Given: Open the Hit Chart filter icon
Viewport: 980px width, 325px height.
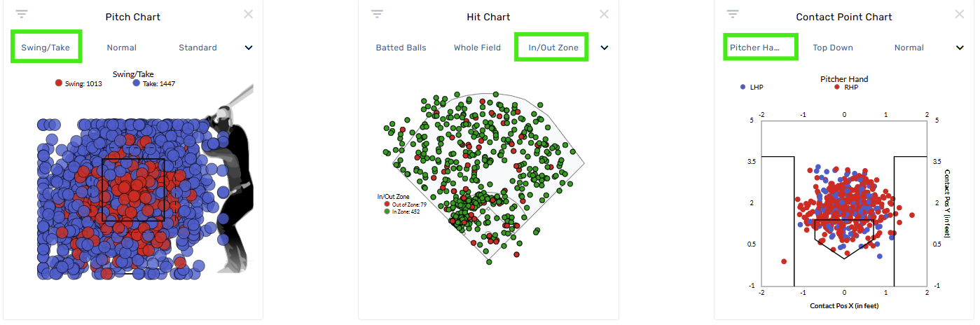Looking at the screenshot, I should [378, 14].
